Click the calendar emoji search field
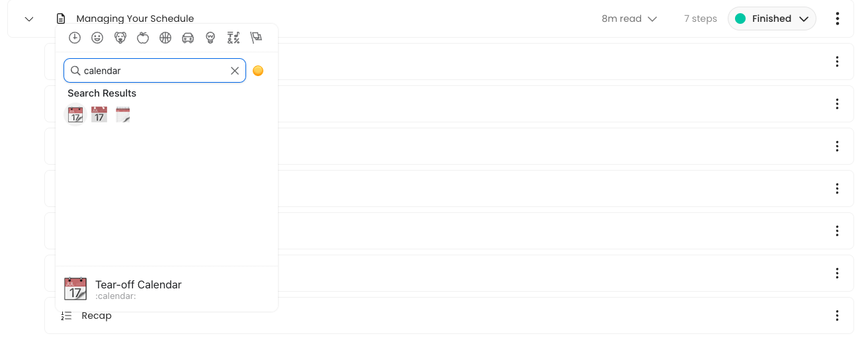868x338 pixels. click(x=153, y=71)
